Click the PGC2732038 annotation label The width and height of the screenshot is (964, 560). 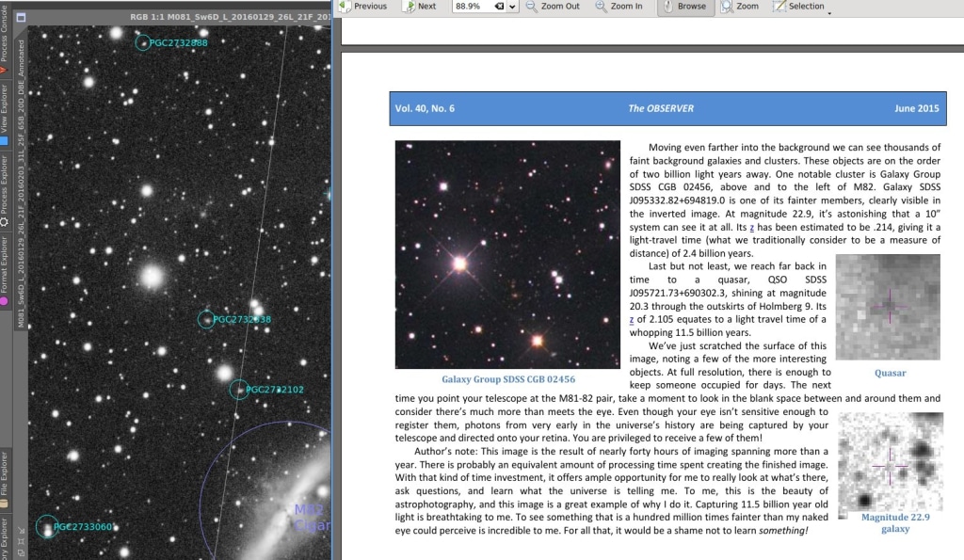[242, 319]
